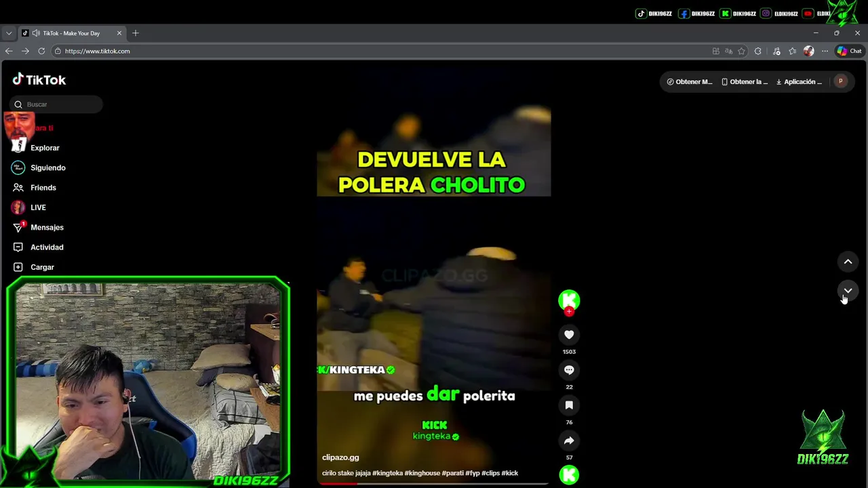The height and width of the screenshot is (488, 868).
Task: Open the tab actions dropdown arrow
Action: pyautogui.click(x=9, y=33)
